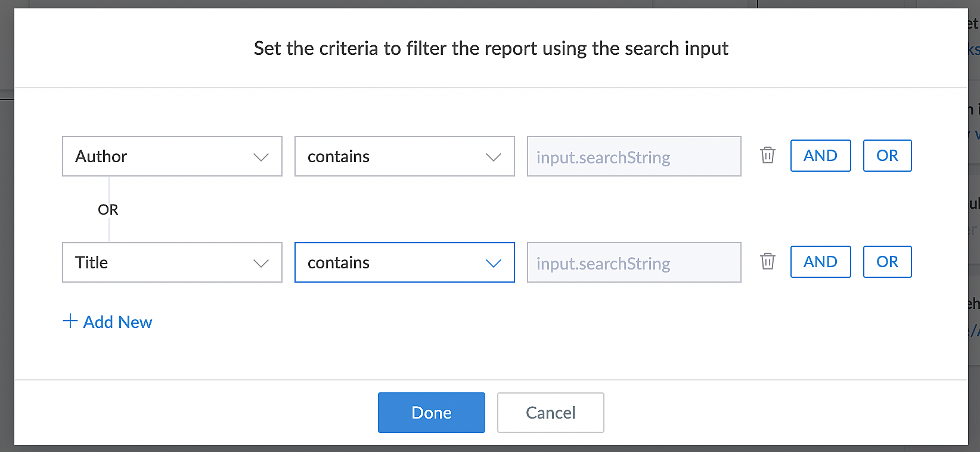
Task: Click the chevron arrow of the Author dropdown
Action: tap(261, 157)
